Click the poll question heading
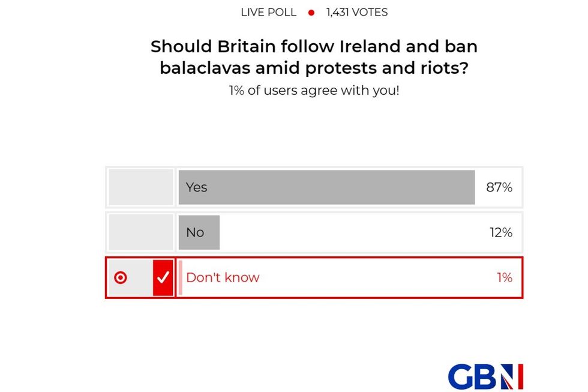 pos(314,57)
